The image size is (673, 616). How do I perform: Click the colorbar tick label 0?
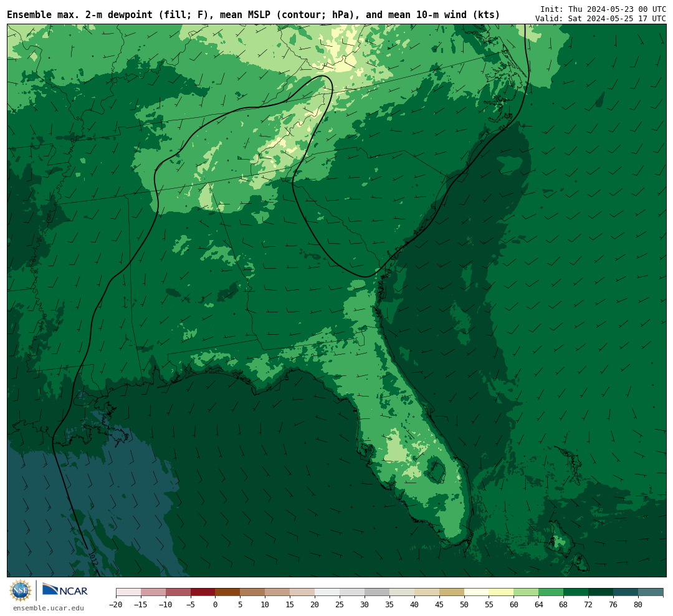216,604
